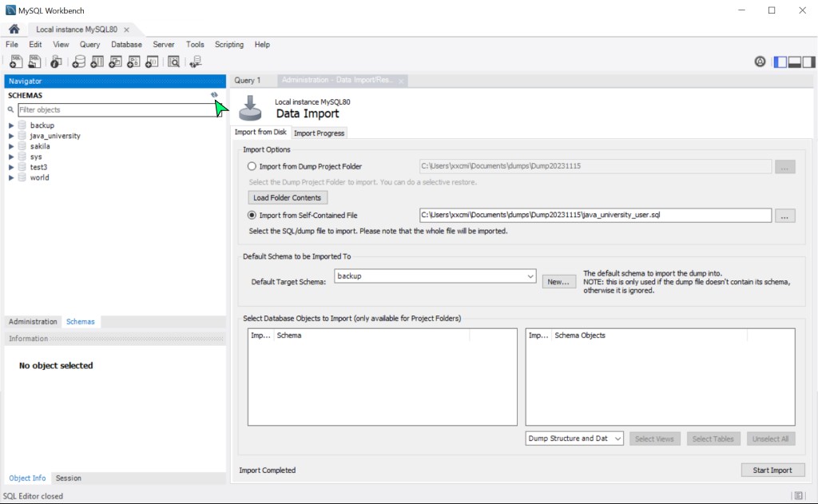
Task: Browse for the dump project folder
Action: pyautogui.click(x=784, y=166)
